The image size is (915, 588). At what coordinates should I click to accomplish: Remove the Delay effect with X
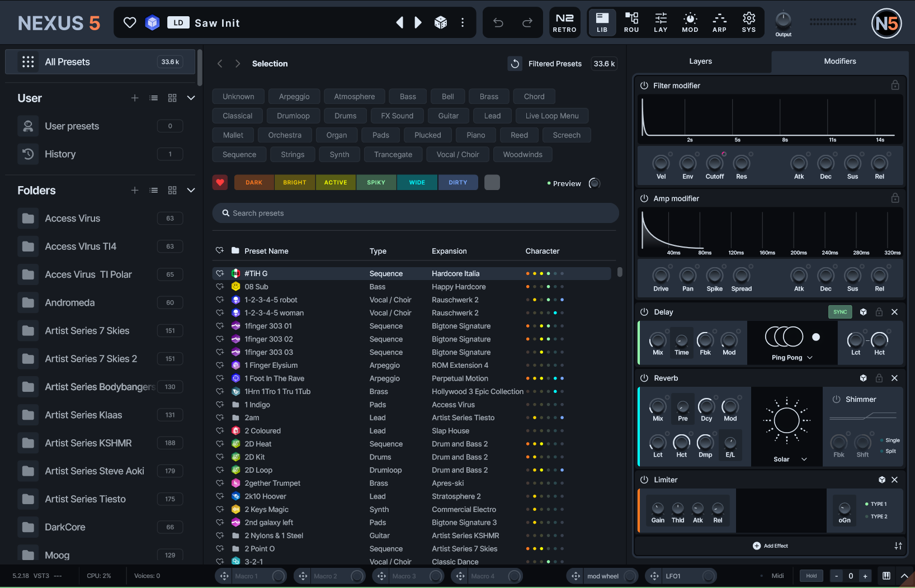click(x=894, y=312)
